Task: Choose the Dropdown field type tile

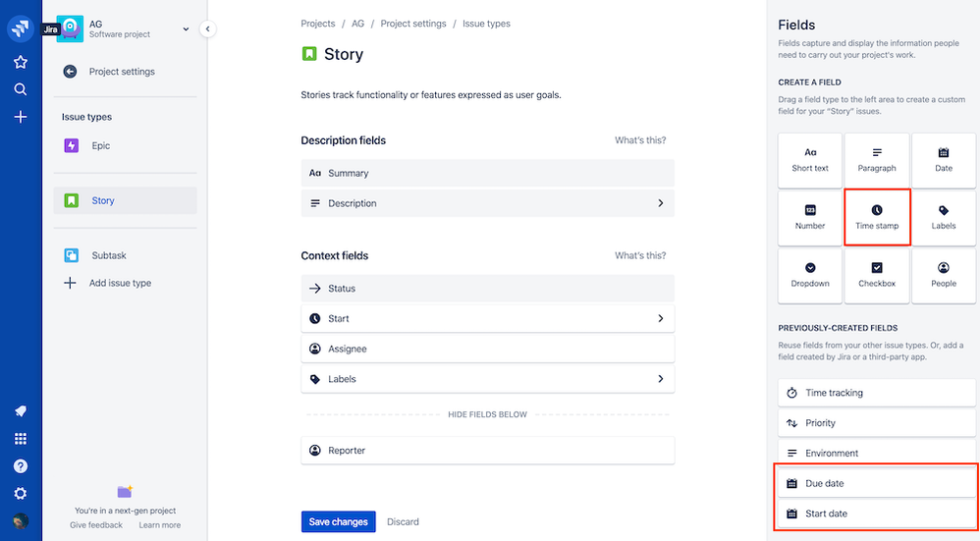Action: (x=810, y=275)
